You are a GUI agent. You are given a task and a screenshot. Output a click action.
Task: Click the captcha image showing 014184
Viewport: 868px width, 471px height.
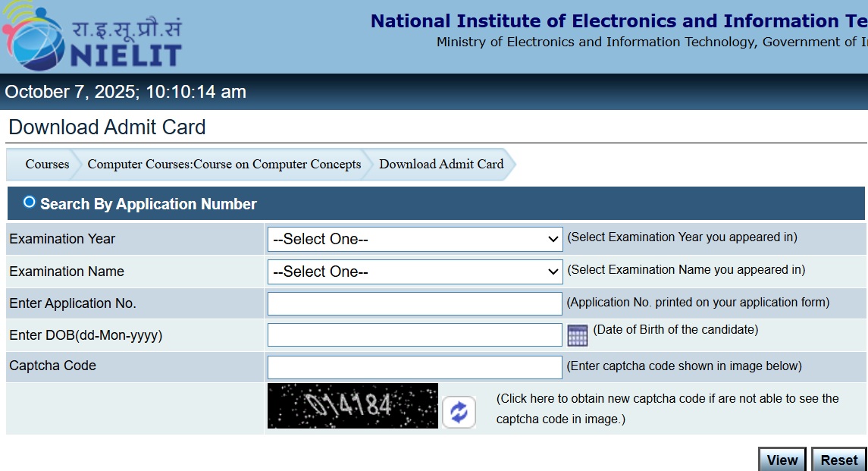point(353,407)
